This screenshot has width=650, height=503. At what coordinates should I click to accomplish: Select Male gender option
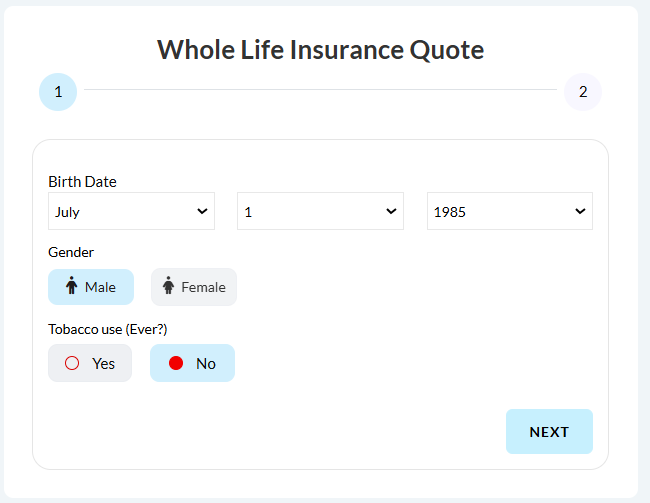pyautogui.click(x=91, y=287)
